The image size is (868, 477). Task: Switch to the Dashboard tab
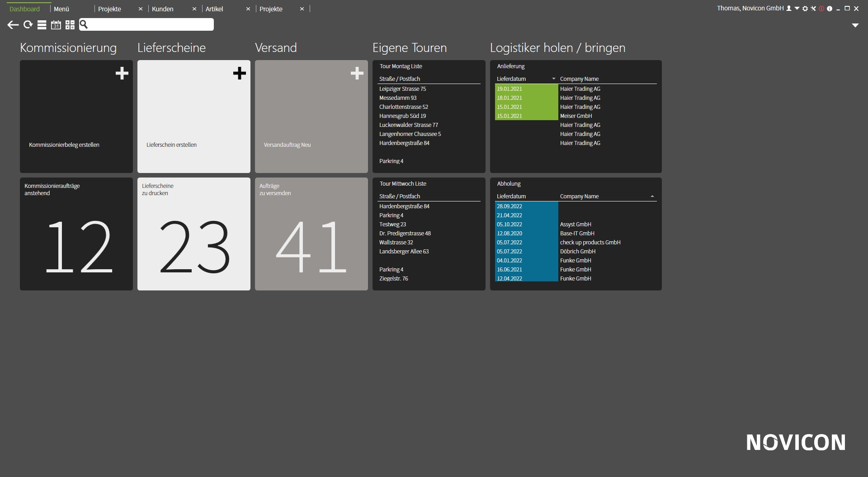tap(25, 9)
